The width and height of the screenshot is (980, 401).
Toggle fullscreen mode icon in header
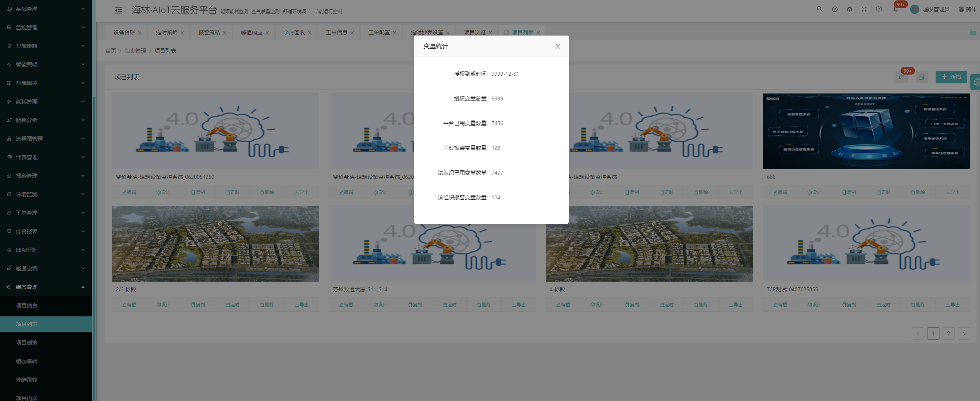(864, 9)
